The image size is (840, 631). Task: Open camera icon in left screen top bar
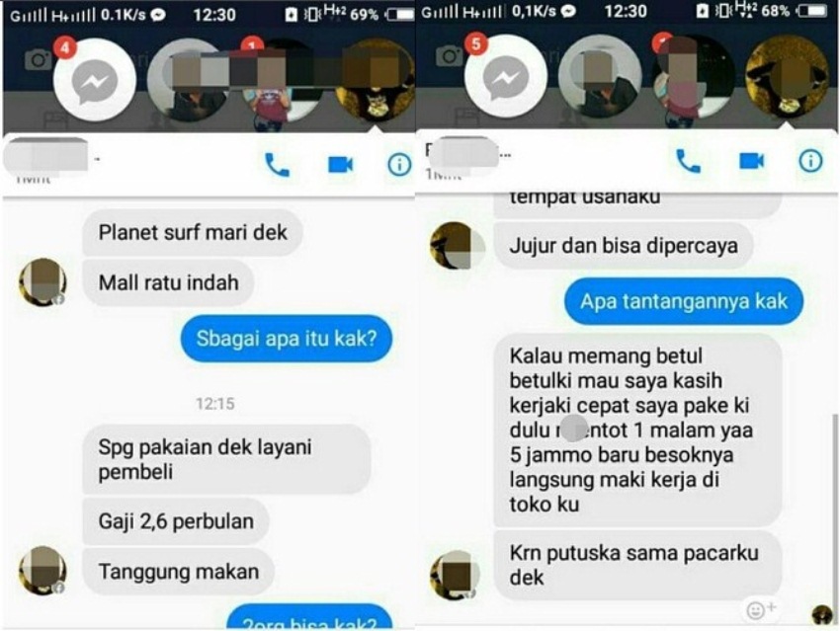pyautogui.click(x=38, y=59)
